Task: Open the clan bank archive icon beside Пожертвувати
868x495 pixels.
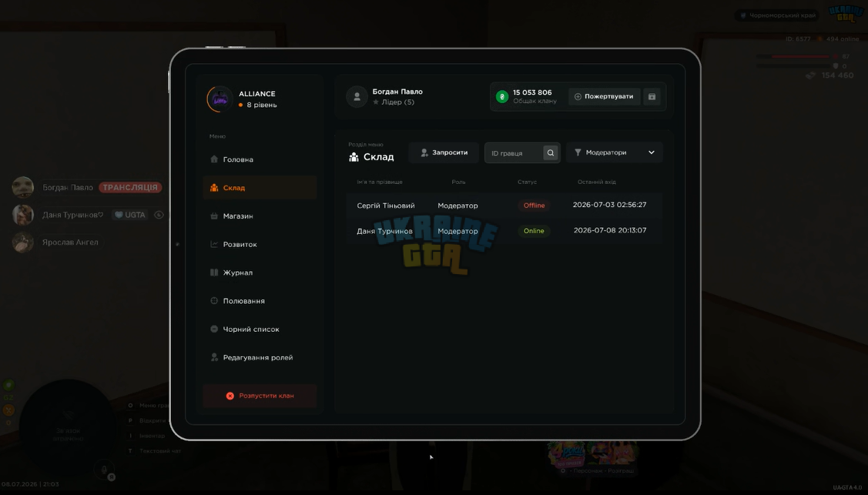Action: [652, 96]
